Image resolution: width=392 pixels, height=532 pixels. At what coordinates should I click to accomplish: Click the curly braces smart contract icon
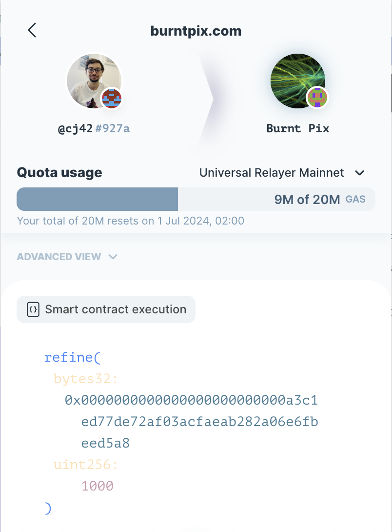[33, 309]
